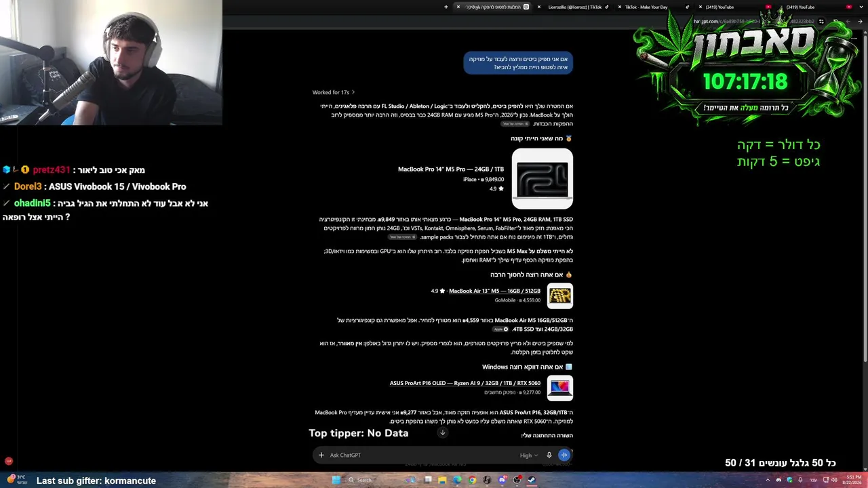Screen dimensions: 868x488
Task: Focus the Ask ChatGPT input field
Action: tap(420, 455)
